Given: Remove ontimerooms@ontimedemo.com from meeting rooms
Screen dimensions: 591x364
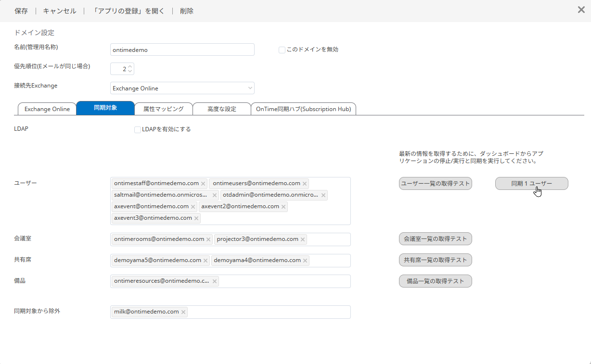Looking at the screenshot, I should [x=208, y=239].
